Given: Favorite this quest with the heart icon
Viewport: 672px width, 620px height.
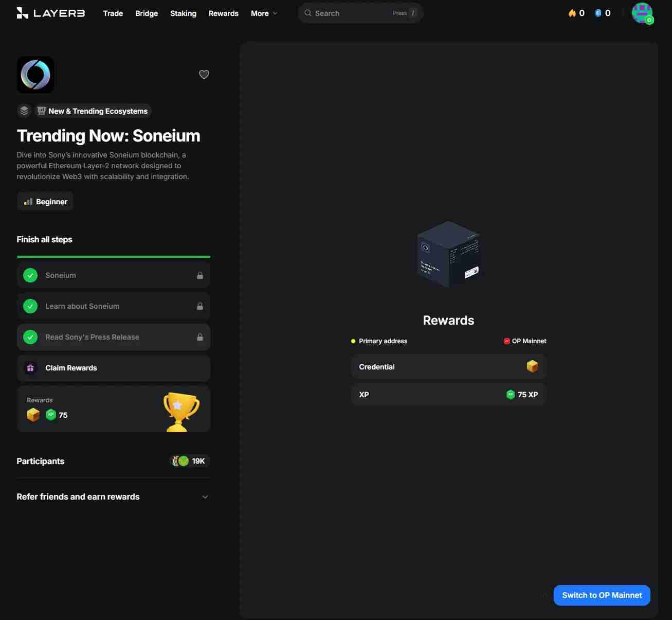Looking at the screenshot, I should (204, 75).
